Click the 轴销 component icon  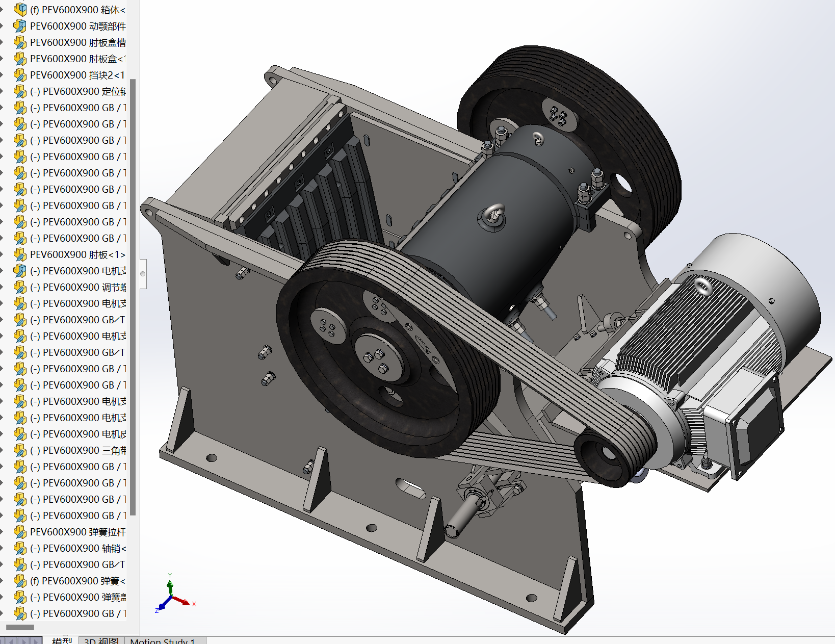click(x=20, y=548)
